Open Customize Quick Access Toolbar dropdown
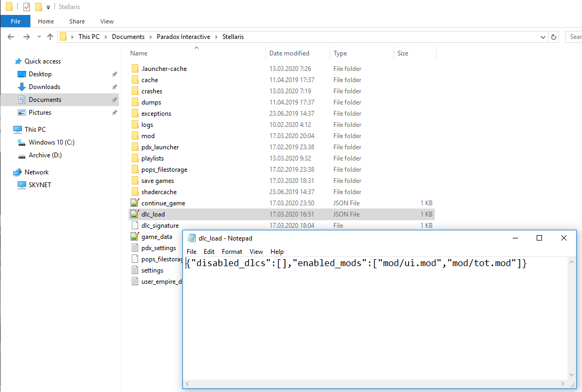The width and height of the screenshot is (582, 392). tap(48, 7)
